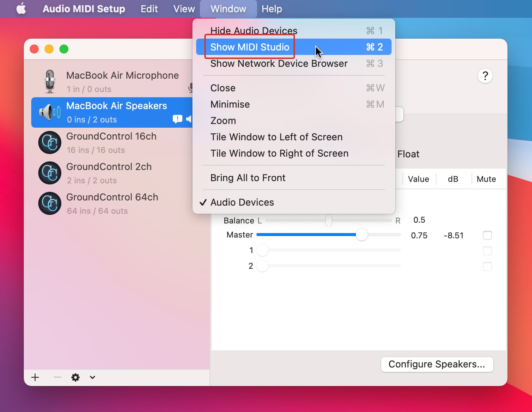Image resolution: width=532 pixels, height=412 pixels.
Task: Toggle the channel 1 mute checkbox
Action: (487, 251)
